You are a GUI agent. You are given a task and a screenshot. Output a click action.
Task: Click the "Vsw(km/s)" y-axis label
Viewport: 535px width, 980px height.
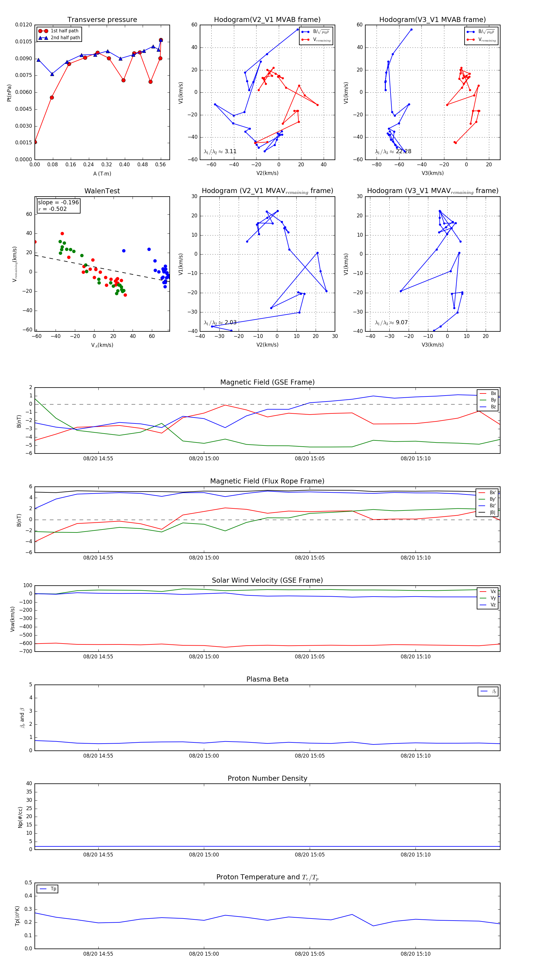pos(12,619)
